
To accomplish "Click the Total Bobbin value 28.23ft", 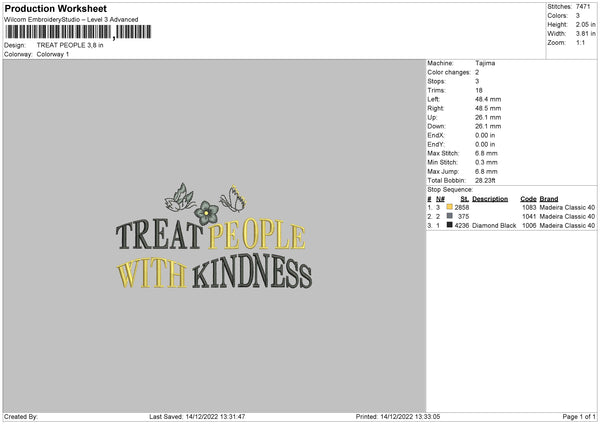I will (485, 181).
